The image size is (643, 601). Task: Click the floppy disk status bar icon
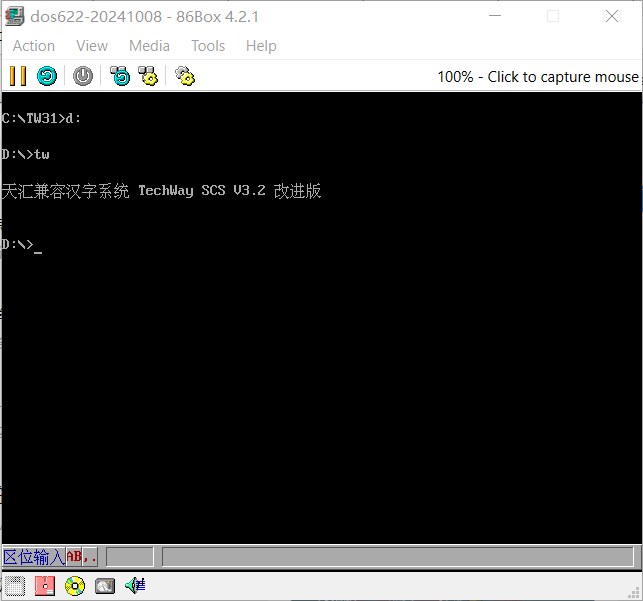tap(45, 586)
